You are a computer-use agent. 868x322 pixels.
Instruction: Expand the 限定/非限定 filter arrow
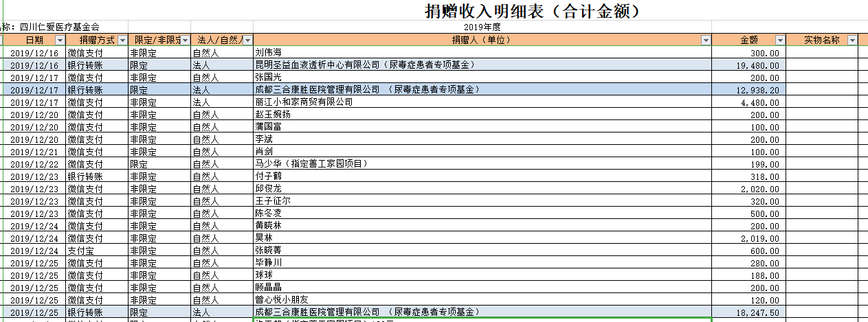click(x=185, y=41)
